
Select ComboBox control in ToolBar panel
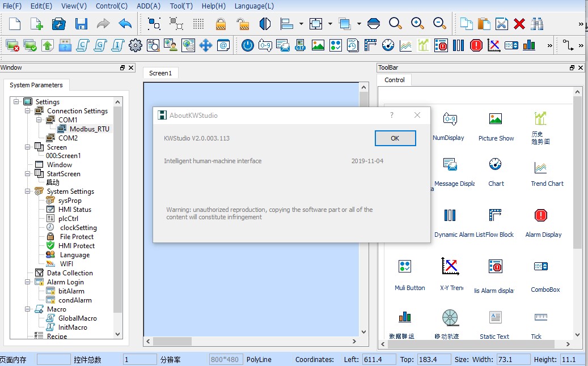(x=545, y=276)
